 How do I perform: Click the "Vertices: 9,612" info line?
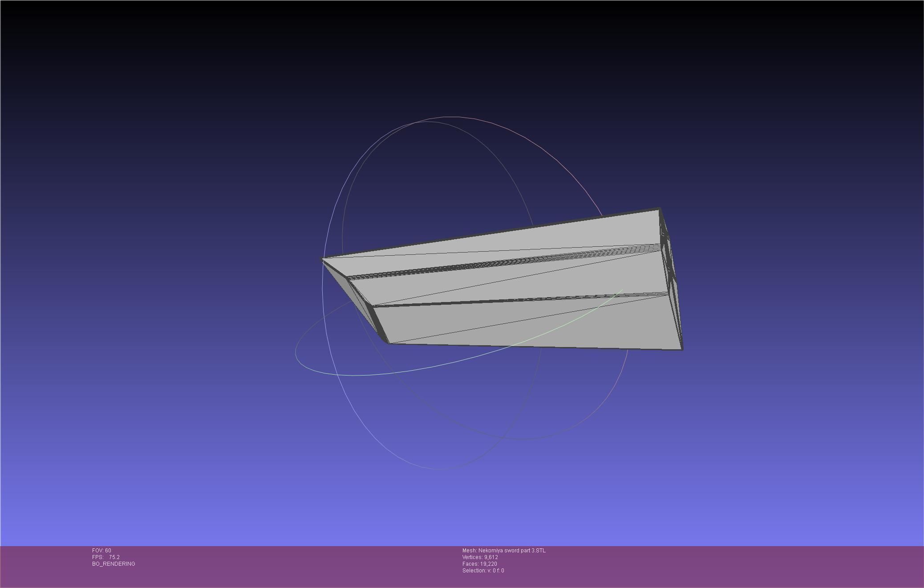(480, 557)
